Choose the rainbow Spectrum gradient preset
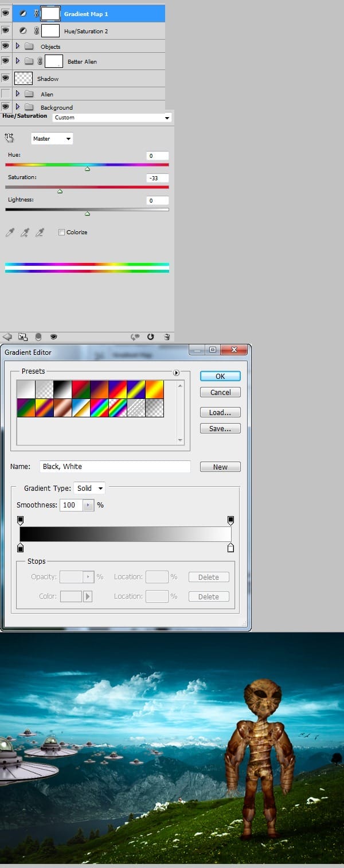Viewport: 344px width, 868px height. 99,408
